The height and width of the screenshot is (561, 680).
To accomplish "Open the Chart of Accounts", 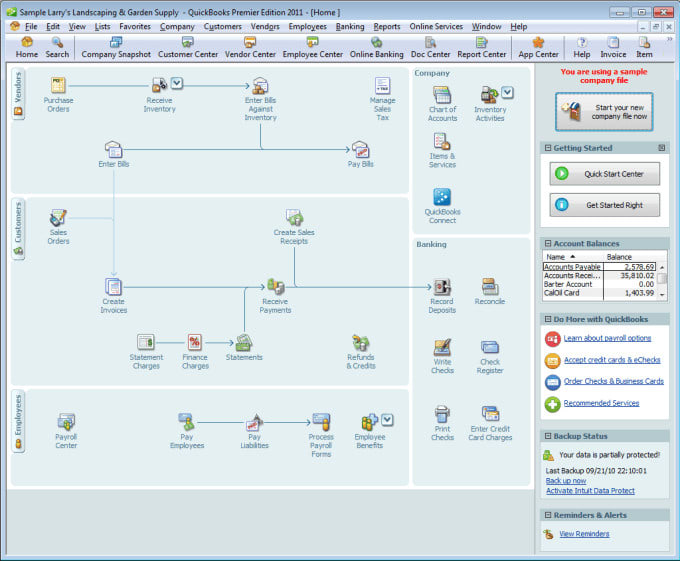I will 442,95.
